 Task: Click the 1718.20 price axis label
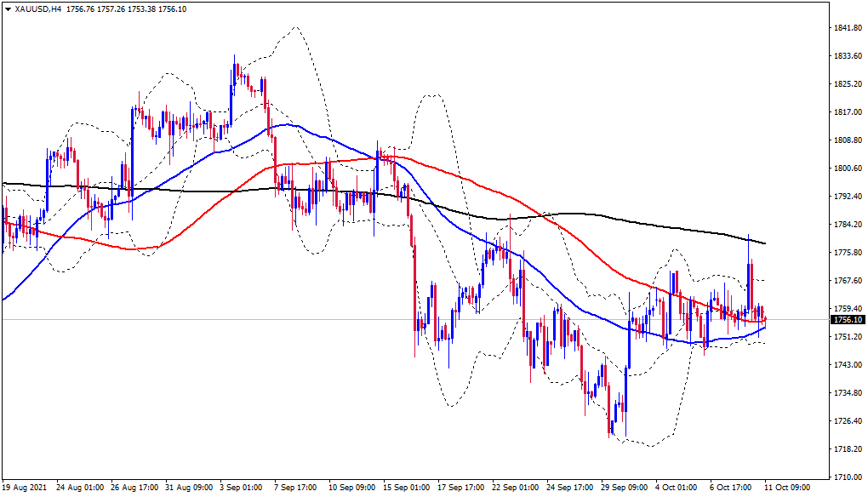(x=848, y=448)
